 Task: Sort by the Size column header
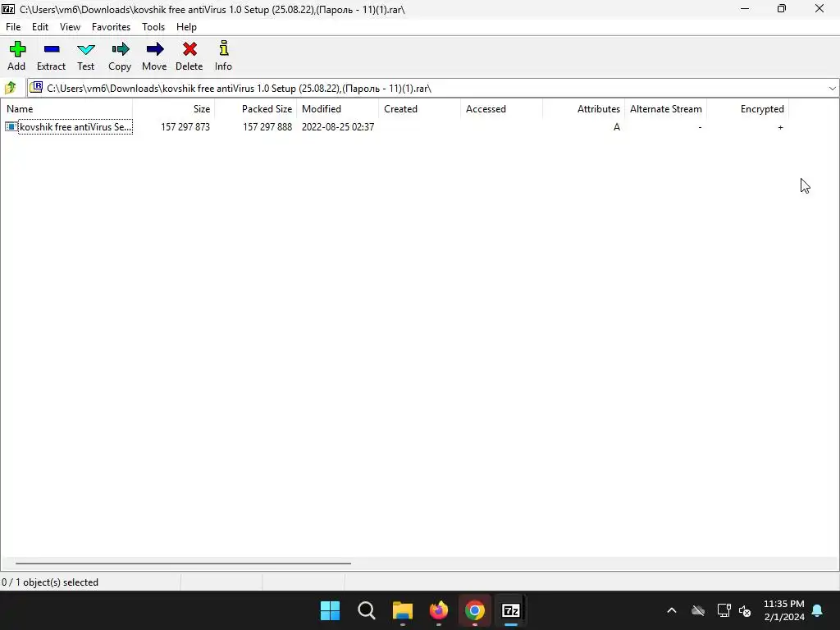[174, 109]
